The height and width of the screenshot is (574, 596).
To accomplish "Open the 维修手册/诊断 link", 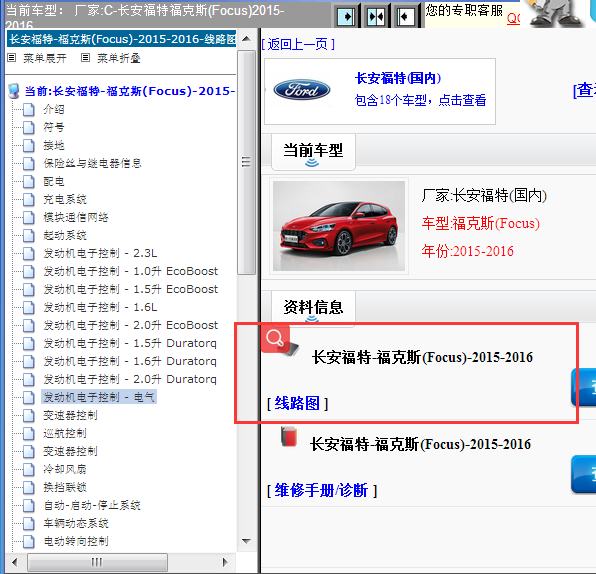I will [321, 490].
